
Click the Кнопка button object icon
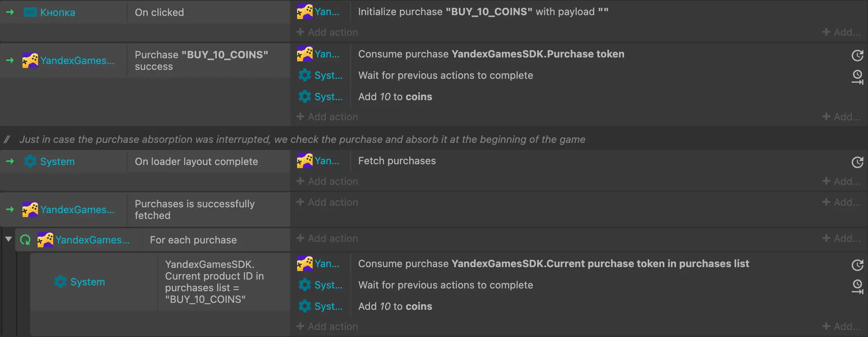point(30,12)
